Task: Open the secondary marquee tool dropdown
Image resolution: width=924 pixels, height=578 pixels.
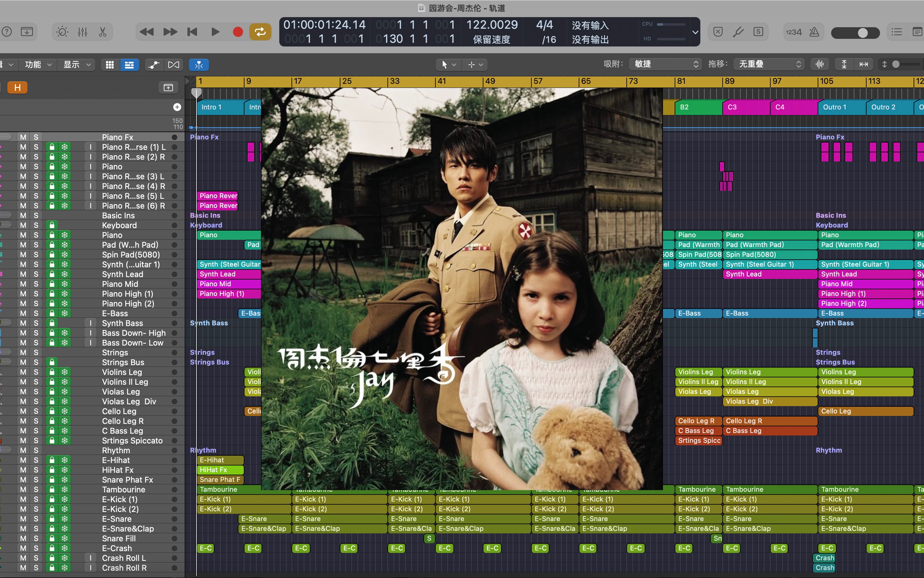Action: point(475,65)
